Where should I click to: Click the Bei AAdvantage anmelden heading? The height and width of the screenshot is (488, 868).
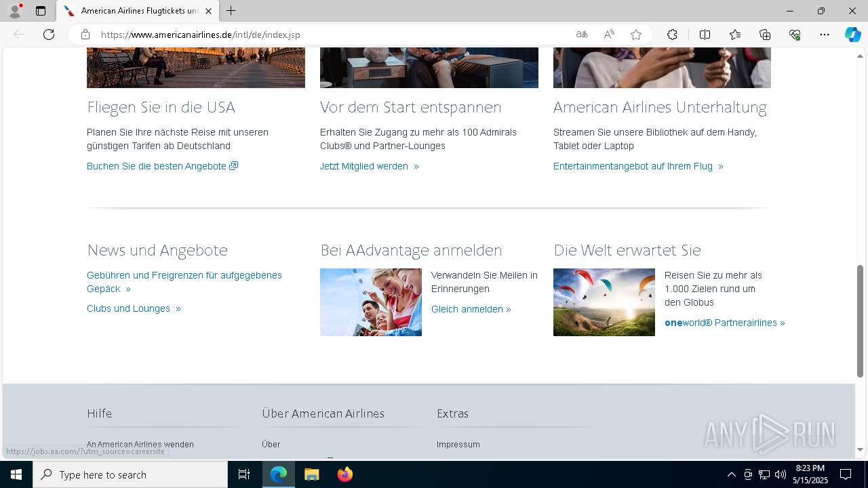412,250
